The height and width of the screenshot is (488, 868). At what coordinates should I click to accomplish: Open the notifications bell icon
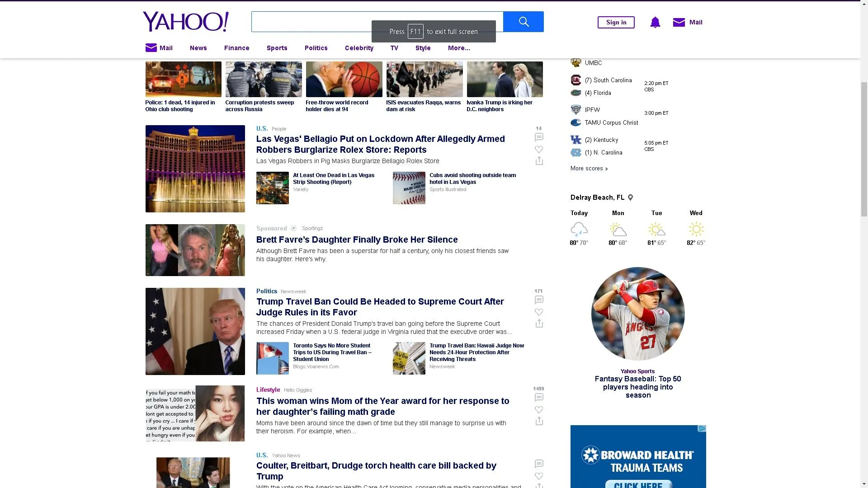pyautogui.click(x=655, y=22)
